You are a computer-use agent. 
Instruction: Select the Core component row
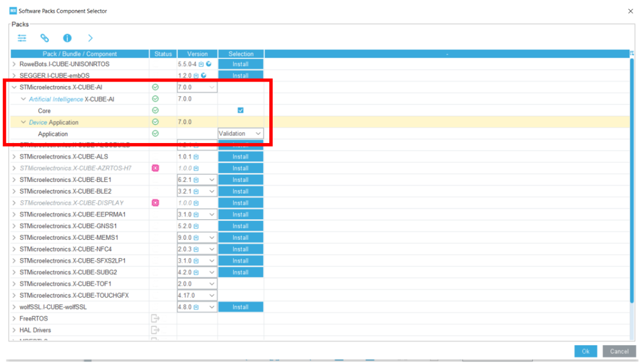(320, 110)
